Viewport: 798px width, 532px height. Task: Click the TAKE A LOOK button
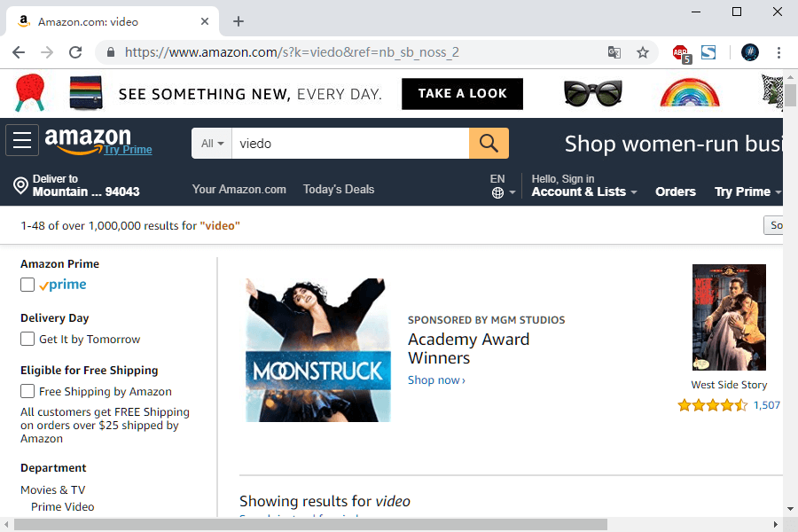tap(462, 94)
